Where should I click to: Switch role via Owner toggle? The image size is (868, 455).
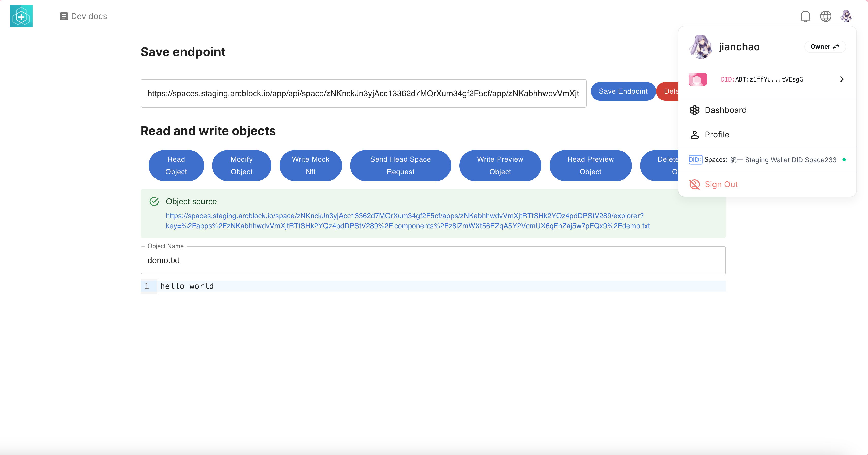[825, 47]
